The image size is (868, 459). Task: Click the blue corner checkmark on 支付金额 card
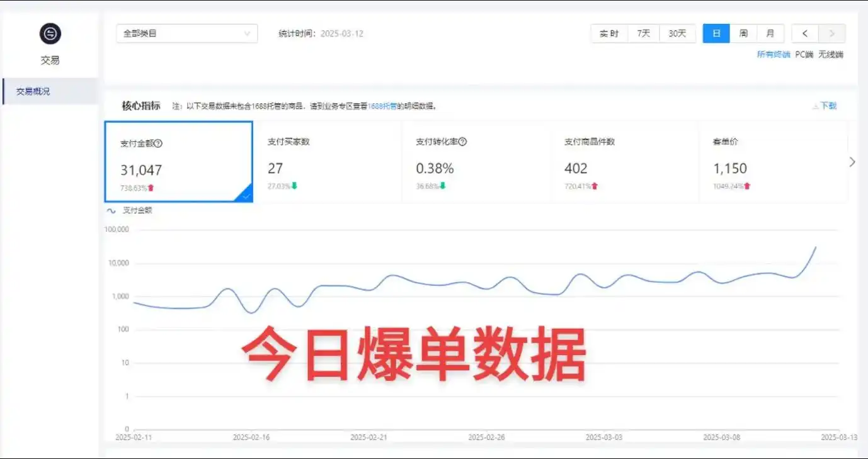(246, 195)
